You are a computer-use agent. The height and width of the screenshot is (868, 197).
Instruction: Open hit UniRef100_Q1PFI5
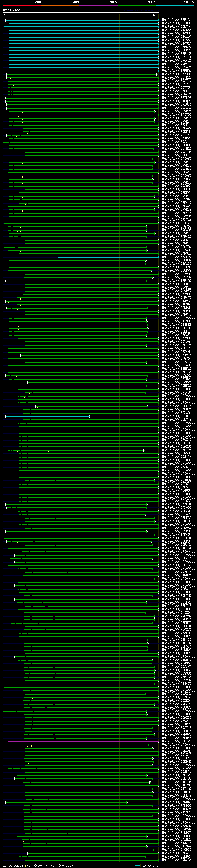point(176,155)
